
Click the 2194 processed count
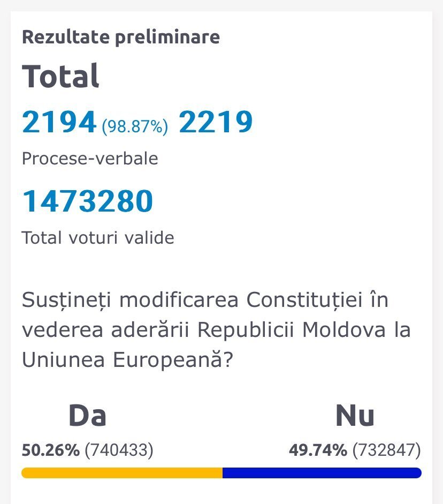pyautogui.click(x=59, y=122)
